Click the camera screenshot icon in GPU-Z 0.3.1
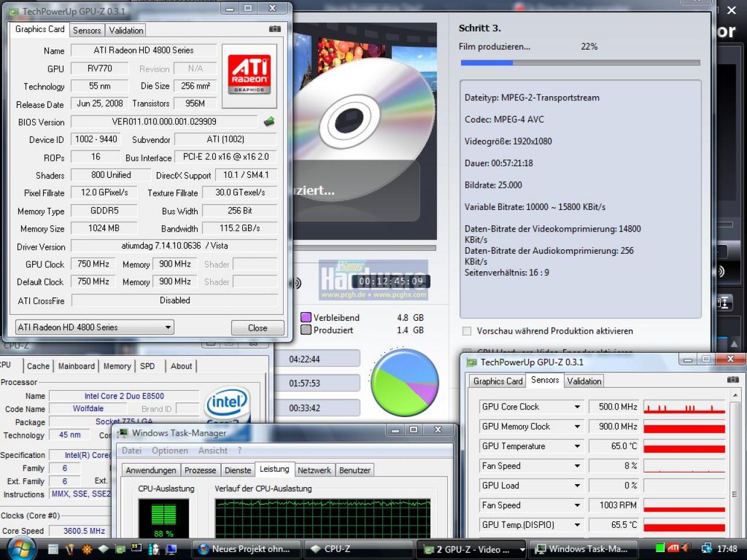747x560 pixels. [274, 29]
